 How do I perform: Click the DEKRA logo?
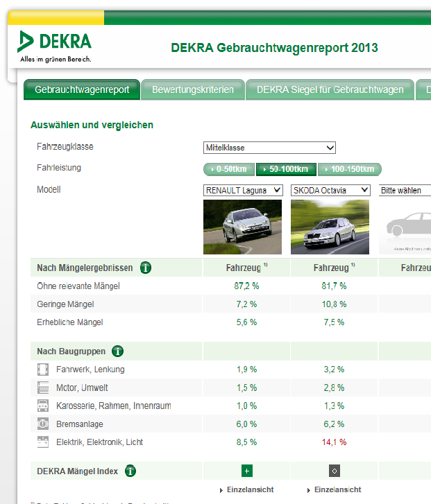pos(54,46)
